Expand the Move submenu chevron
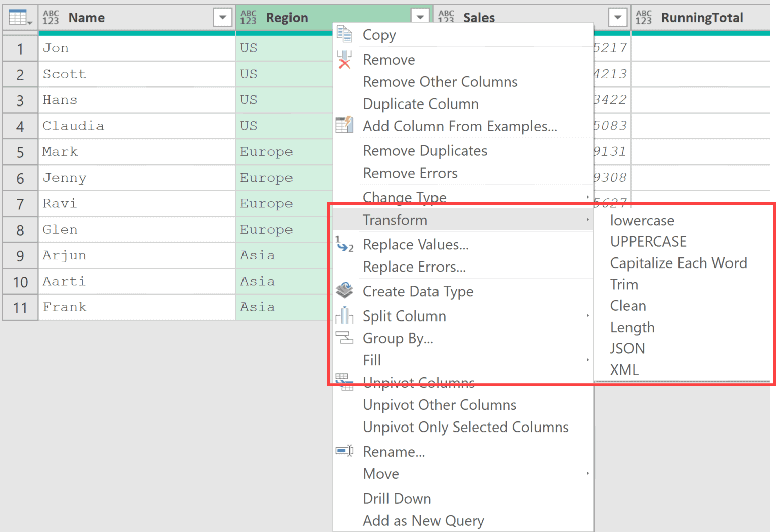The width and height of the screenshot is (776, 532). coord(588,473)
